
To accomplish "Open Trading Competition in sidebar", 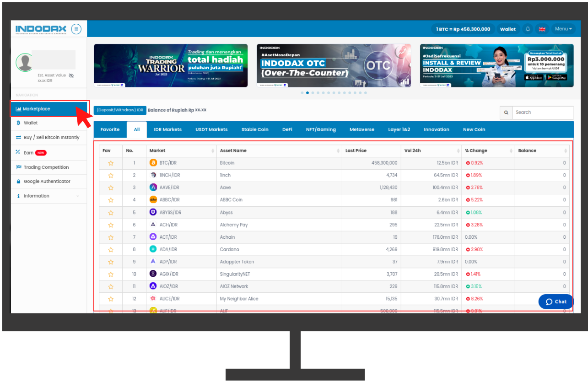I will coord(49,167).
